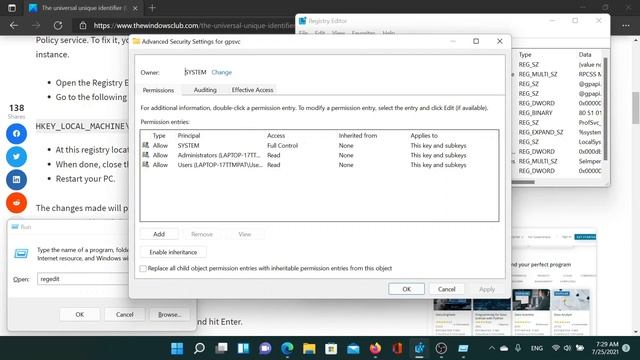Viewport: 640px width, 360px height.
Task: Open OneDrive cloud tray icon
Action: tap(504, 348)
